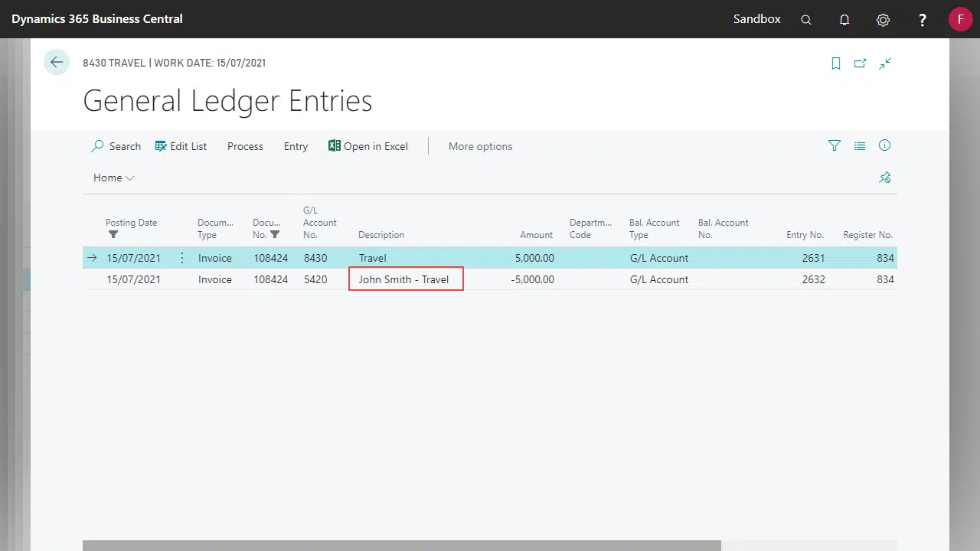Open the magnifier search in top bar
Image resolution: width=980 pixels, height=551 pixels.
click(806, 20)
